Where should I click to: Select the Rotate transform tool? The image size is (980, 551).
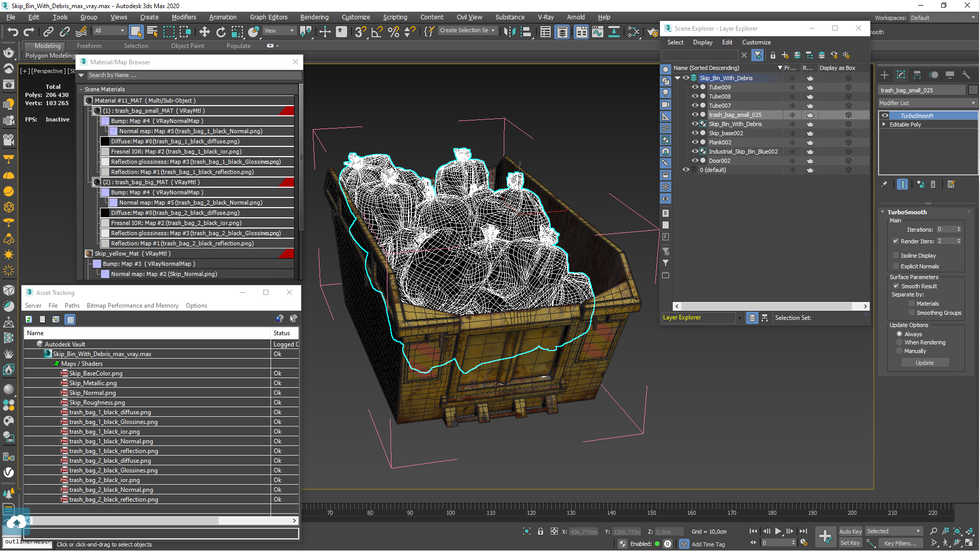pos(220,32)
